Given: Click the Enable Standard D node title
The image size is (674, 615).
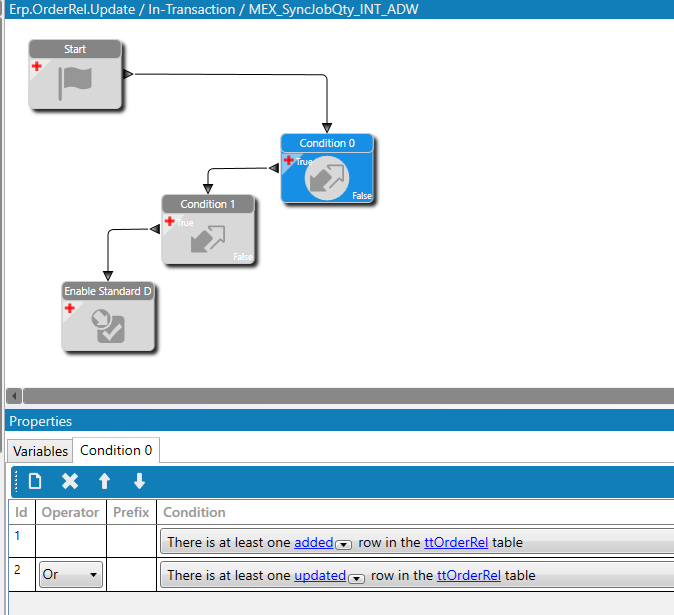Looking at the screenshot, I should point(108,291).
